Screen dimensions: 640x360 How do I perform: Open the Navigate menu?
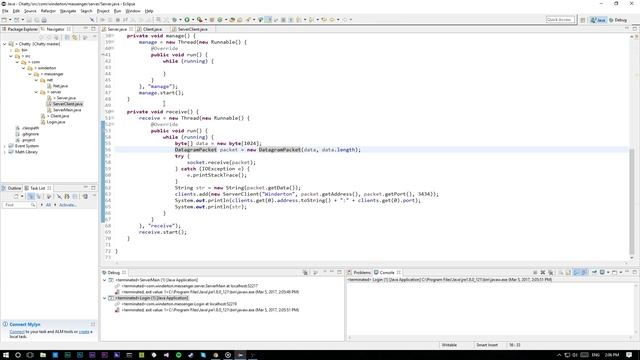[x=68, y=11]
